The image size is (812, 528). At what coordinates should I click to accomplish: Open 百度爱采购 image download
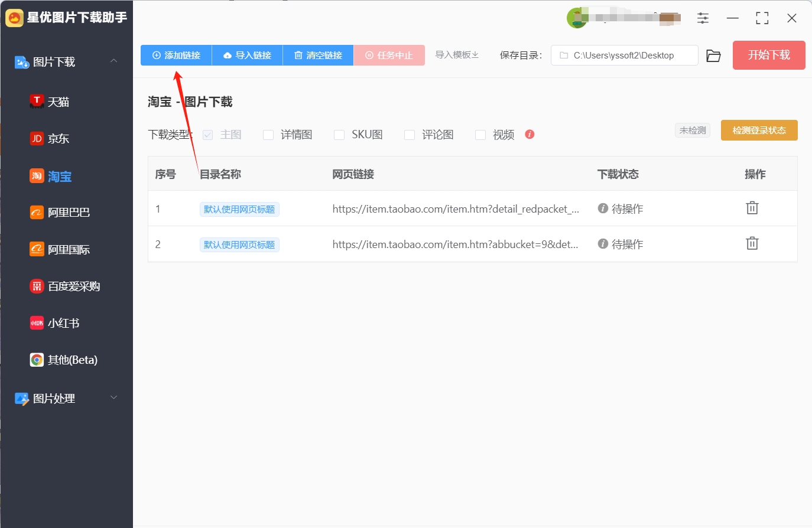65,286
